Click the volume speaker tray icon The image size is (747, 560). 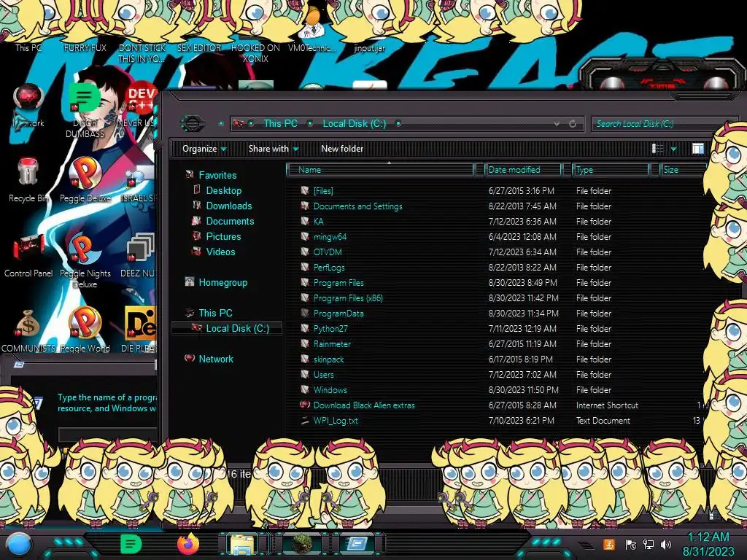666,544
